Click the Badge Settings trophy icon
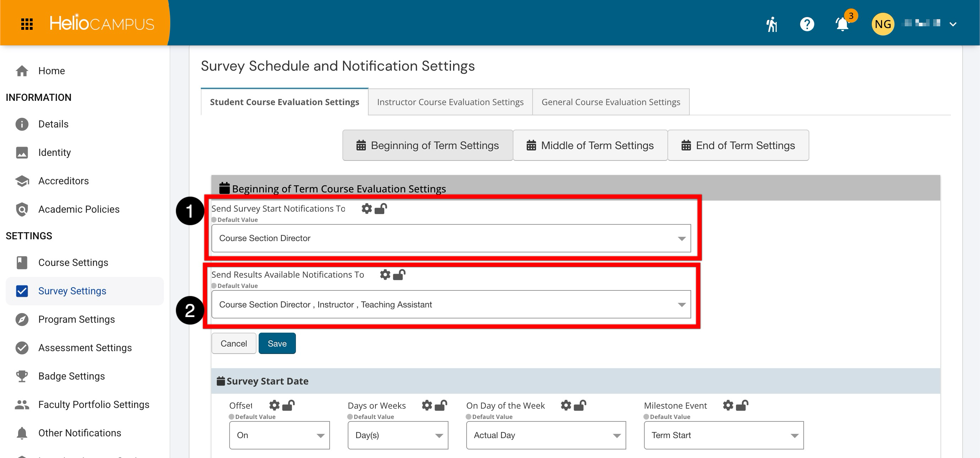Image resolution: width=980 pixels, height=458 pixels. (22, 376)
